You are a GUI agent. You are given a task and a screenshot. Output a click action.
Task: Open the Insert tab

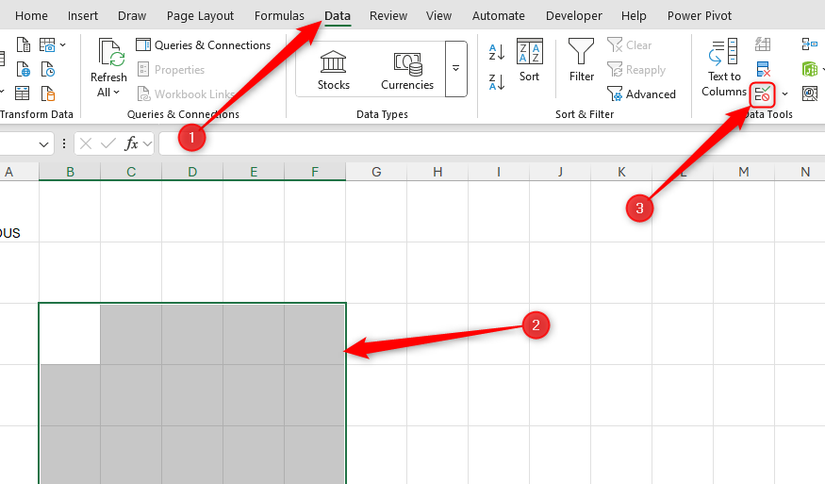tap(83, 16)
